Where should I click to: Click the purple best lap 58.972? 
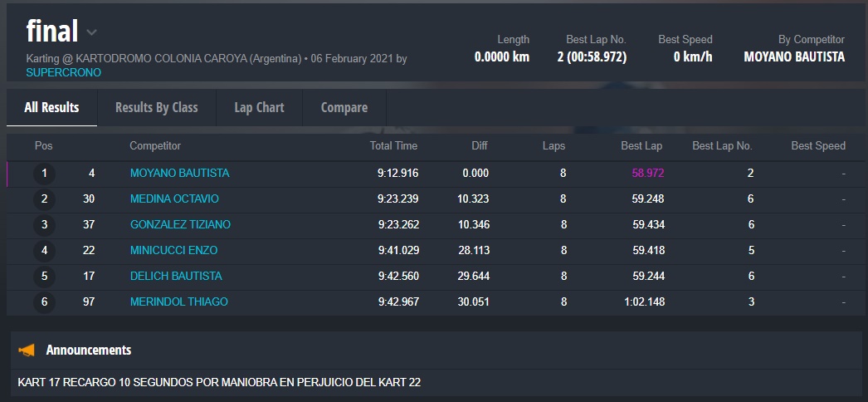[x=647, y=174]
